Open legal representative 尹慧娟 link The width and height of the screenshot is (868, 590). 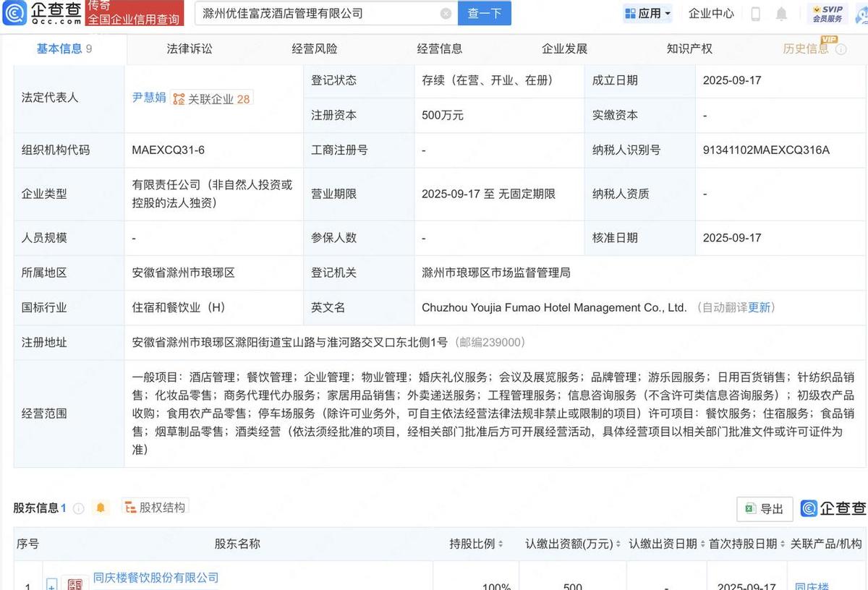(x=149, y=98)
